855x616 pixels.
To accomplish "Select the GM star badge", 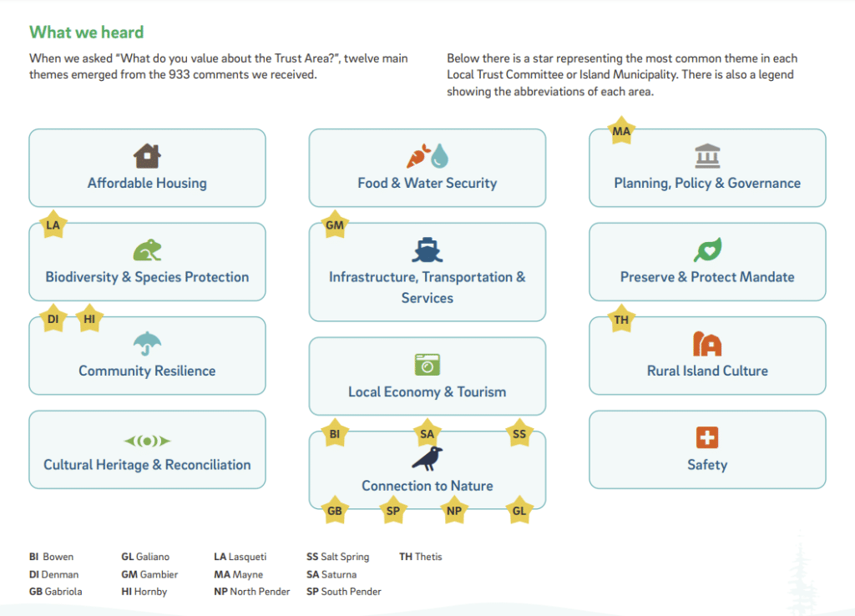I will click(x=334, y=225).
